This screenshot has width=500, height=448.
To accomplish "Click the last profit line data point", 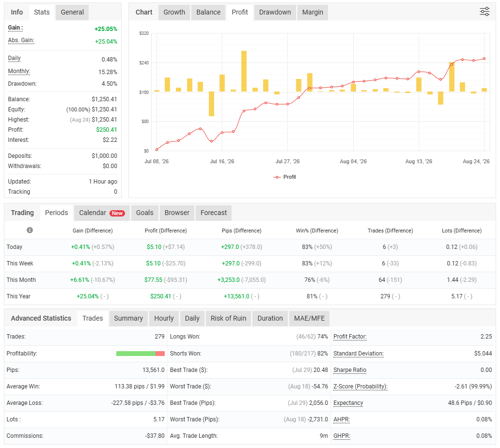I will [x=484, y=59].
